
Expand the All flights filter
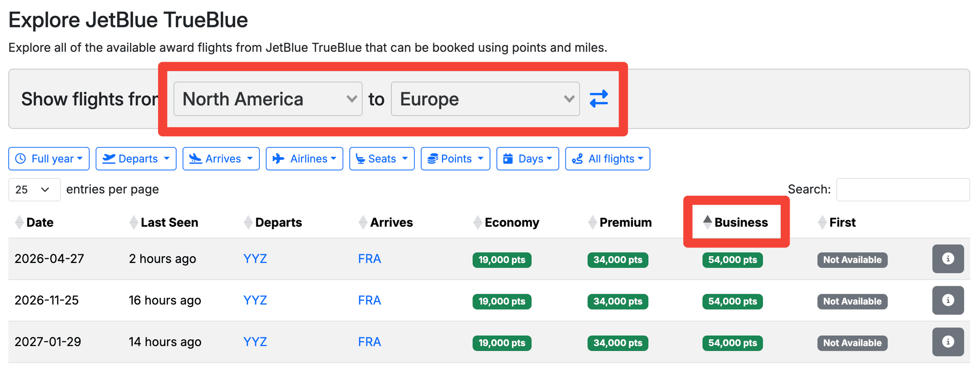click(x=607, y=158)
